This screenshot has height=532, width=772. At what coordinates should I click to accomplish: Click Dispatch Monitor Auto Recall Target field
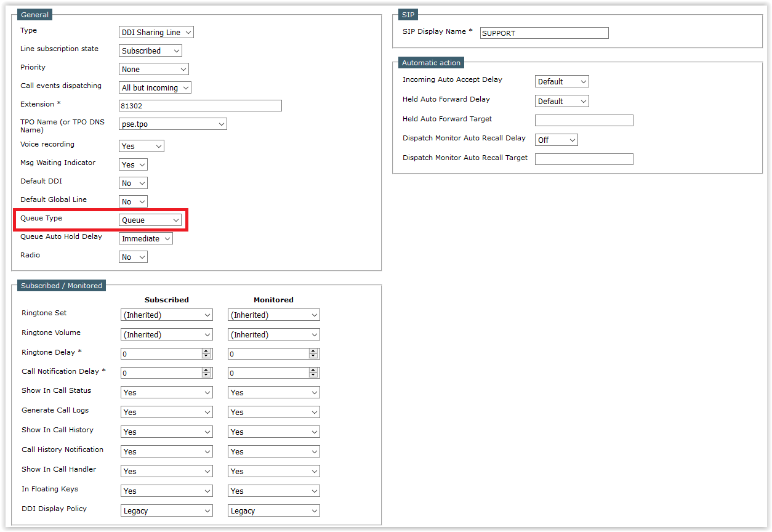584,159
